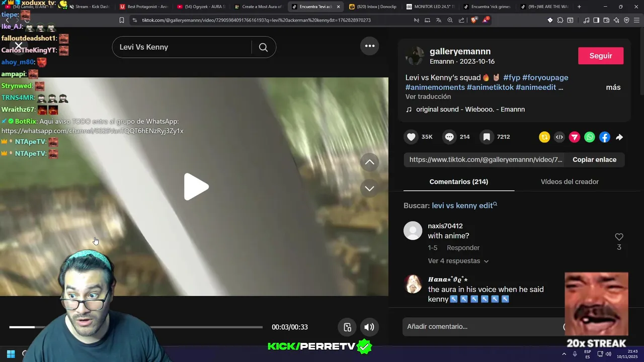Click the translate page icon in address bar

[x=439, y=20]
